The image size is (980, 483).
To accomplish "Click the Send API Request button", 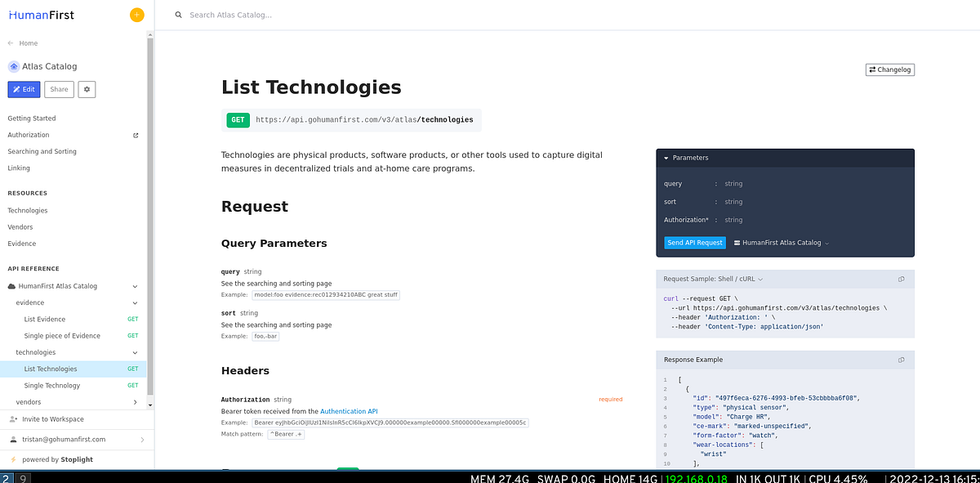I will [694, 242].
